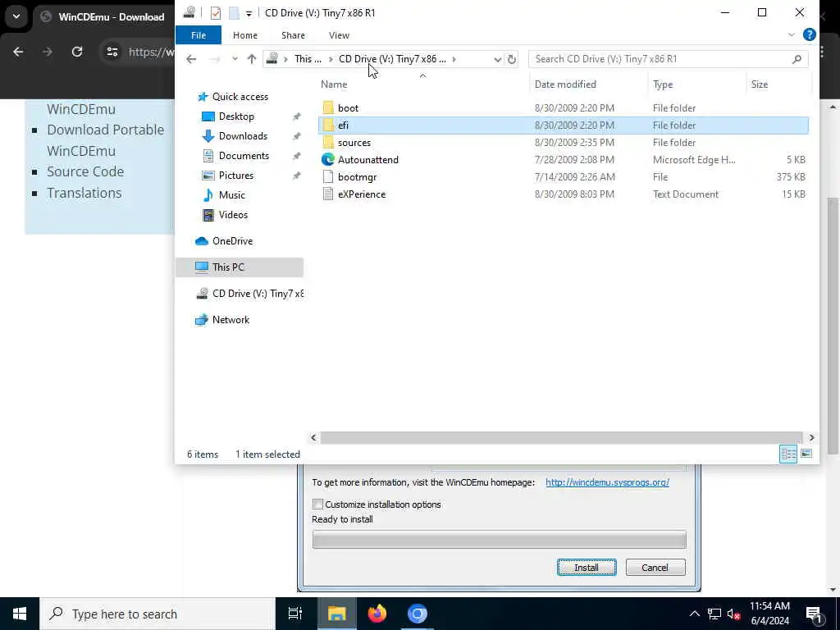Open File Explorer help button
Image resolution: width=840 pixels, height=630 pixels.
(810, 34)
